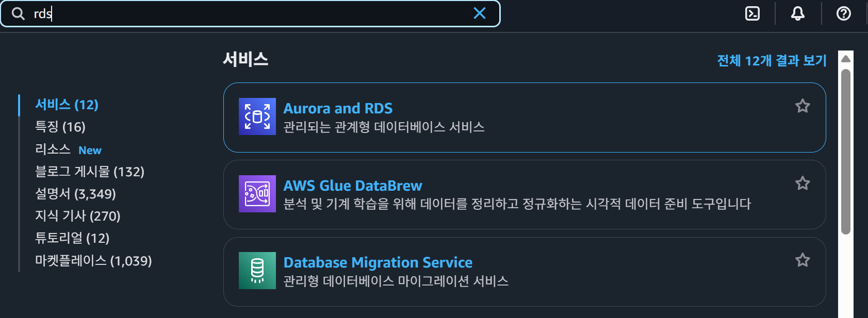Favorite Database Migration Service with the star
This screenshot has height=318, width=868.
pos(803,260)
